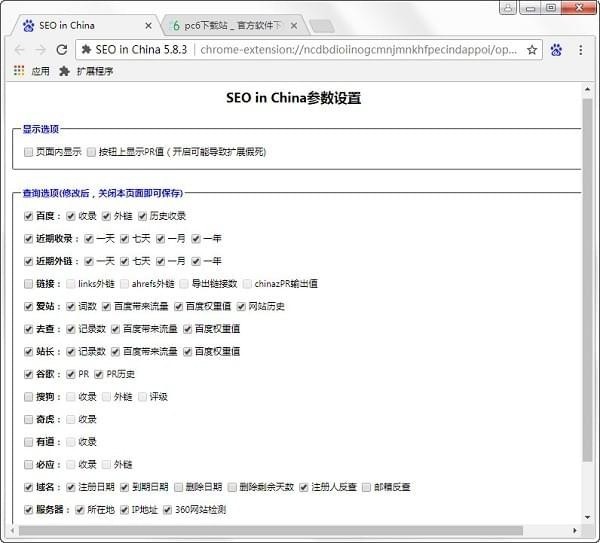Click the vertical scrollbar thumb
The image size is (600, 543).
[587, 280]
